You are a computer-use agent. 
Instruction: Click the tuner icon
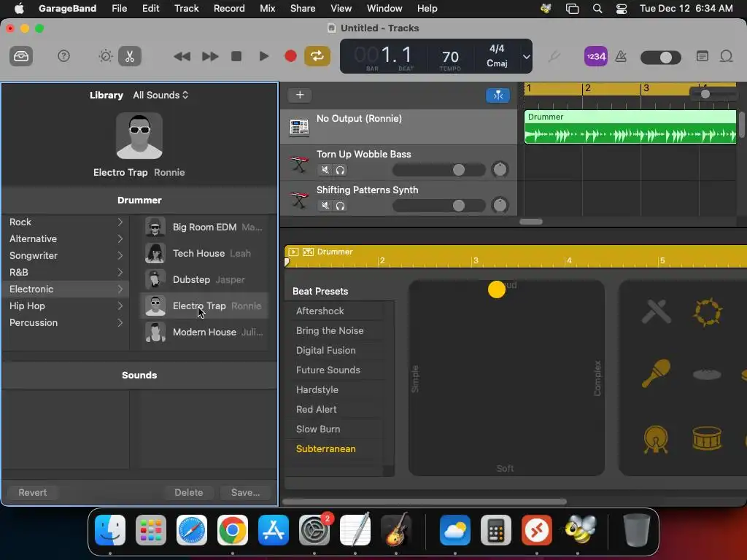554,57
